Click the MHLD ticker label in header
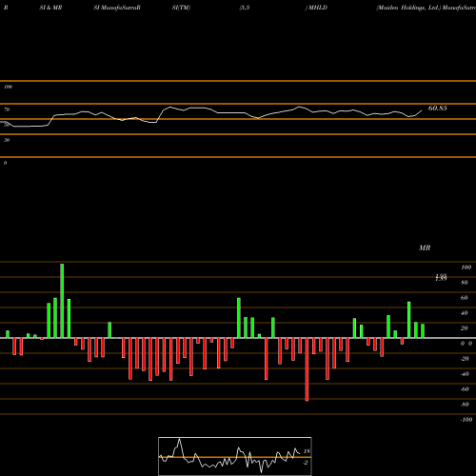Screen dimensions: 476x476 point(318,8)
